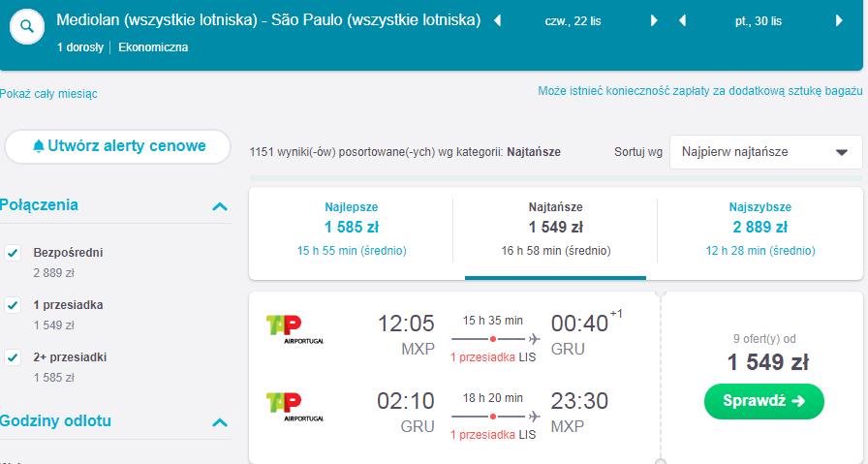Viewport: 868px width, 464px height.
Task: Click the plane icon on 18 h 20 min leg
Action: point(534,416)
